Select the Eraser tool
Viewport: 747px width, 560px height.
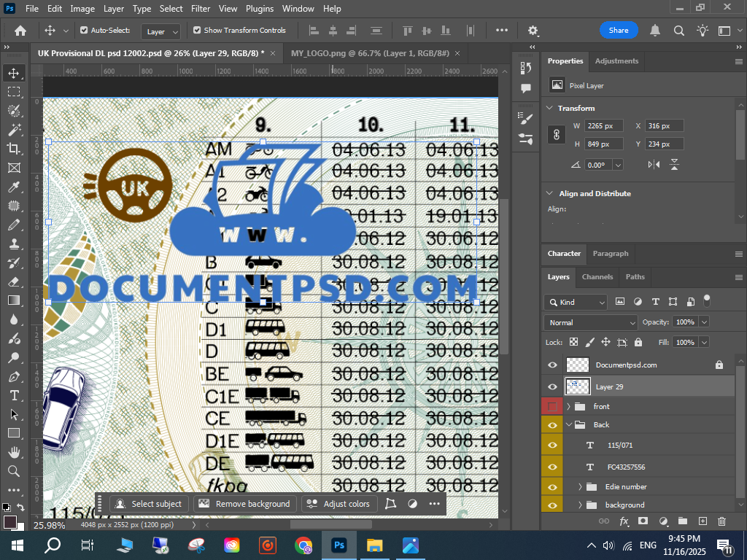tap(14, 281)
